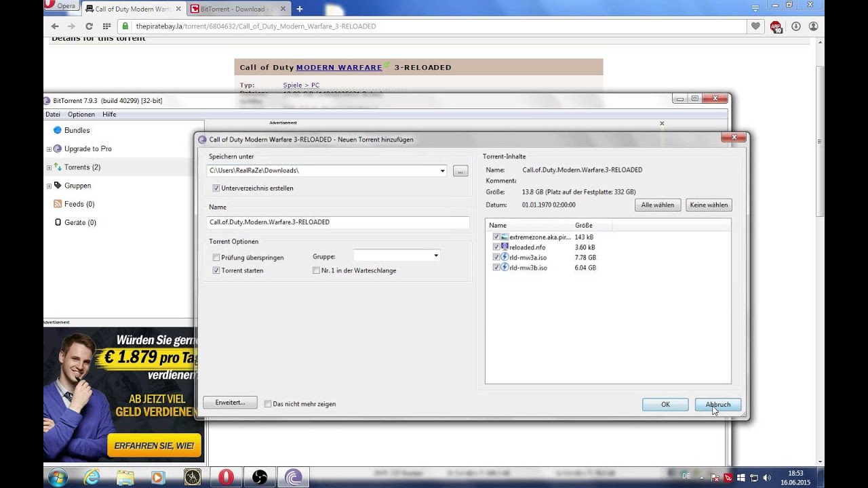Add page to bookmarks with heart icon

755,26
